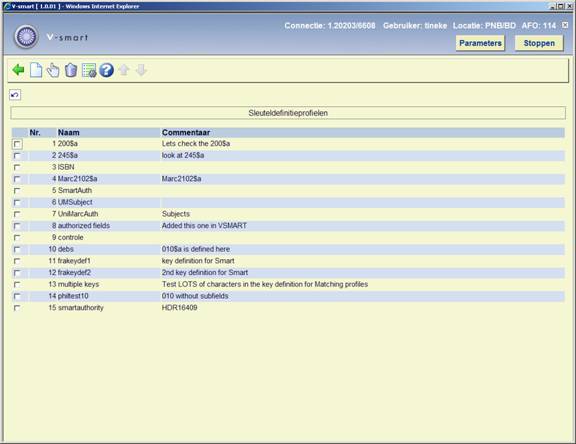Click the green back arrow icon
Screen dimensions: 576x444
(x=18, y=70)
